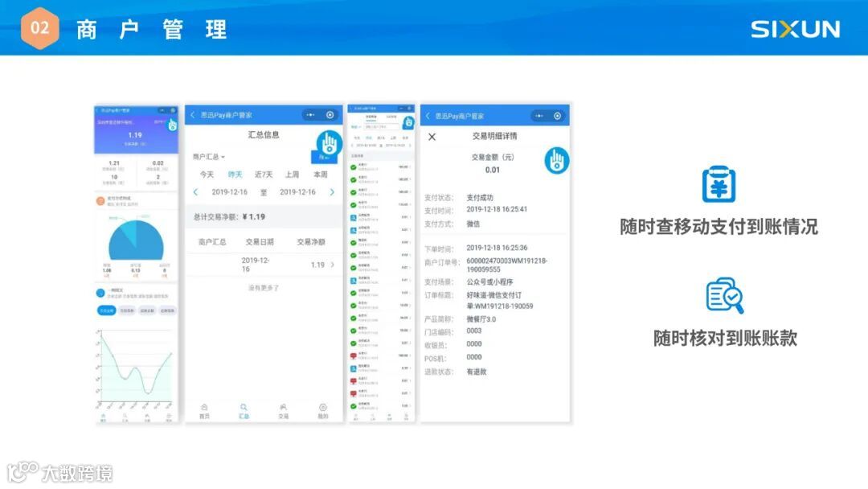
Task: Pick the end date after 至
Action: point(297,192)
